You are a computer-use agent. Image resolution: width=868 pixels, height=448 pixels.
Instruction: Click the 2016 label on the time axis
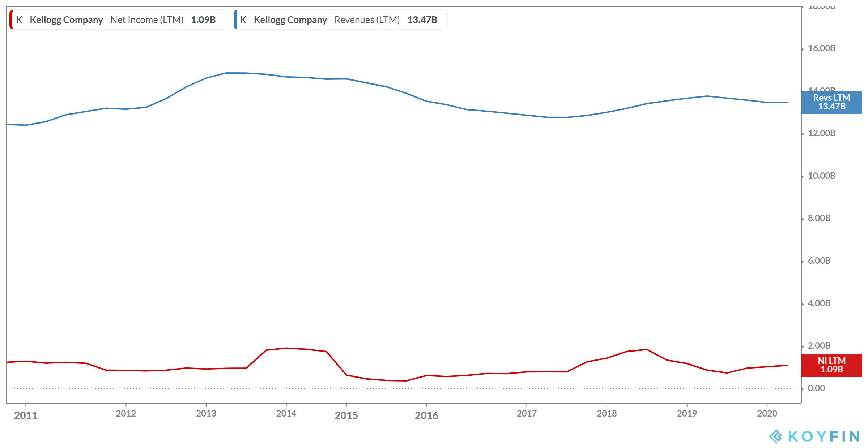[427, 415]
